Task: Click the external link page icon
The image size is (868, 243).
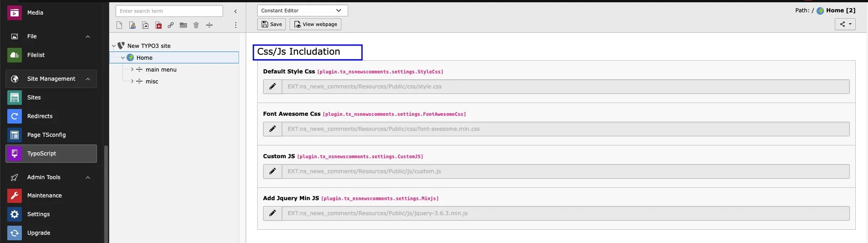Action: [x=171, y=25]
